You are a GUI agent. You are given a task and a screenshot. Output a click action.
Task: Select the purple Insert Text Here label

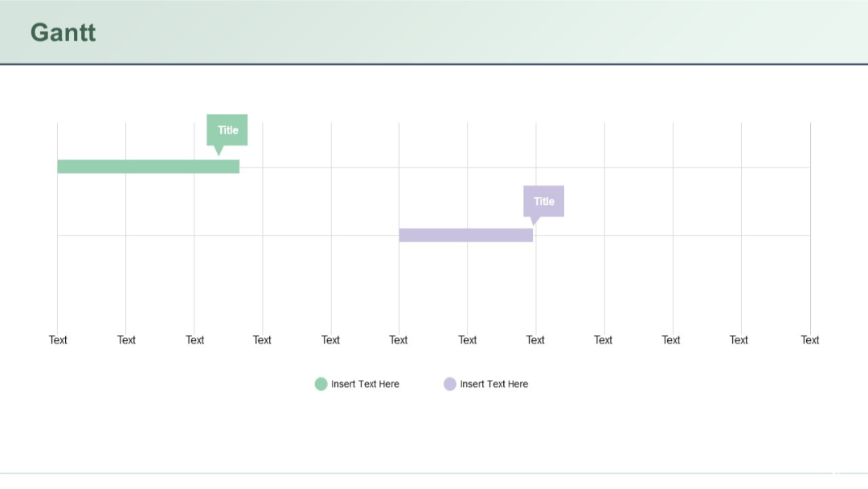(494, 384)
